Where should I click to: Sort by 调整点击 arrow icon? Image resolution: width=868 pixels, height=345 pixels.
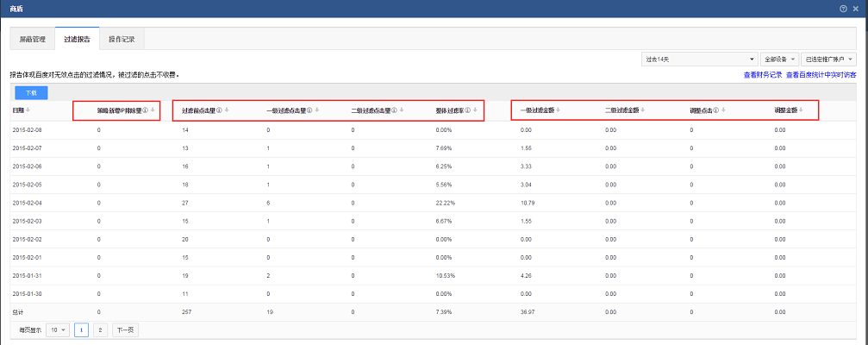723,110
